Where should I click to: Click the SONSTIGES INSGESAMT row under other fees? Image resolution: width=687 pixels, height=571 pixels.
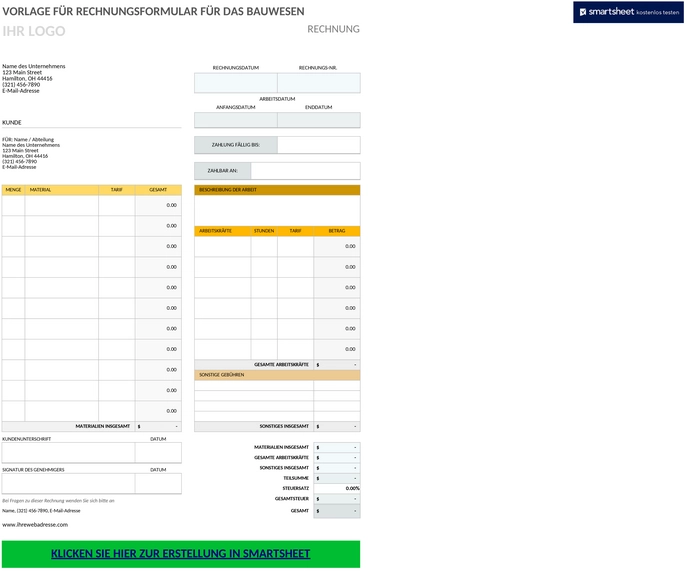click(x=277, y=426)
